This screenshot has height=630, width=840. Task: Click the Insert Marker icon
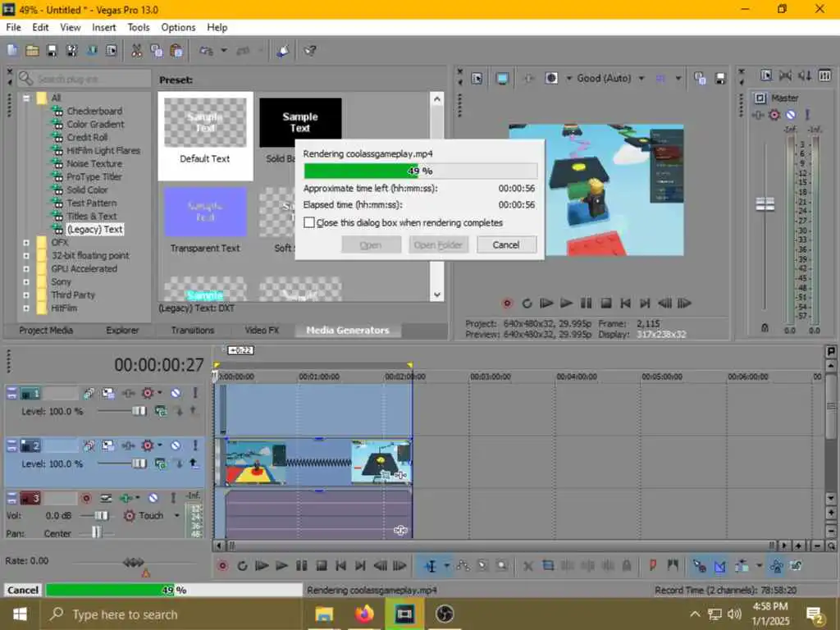pos(652,565)
